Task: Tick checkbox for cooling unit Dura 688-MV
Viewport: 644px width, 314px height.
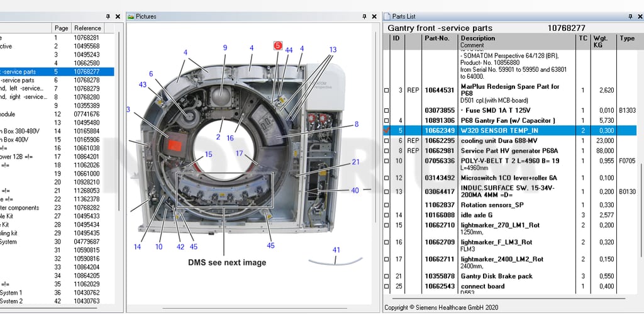Action: [386, 141]
